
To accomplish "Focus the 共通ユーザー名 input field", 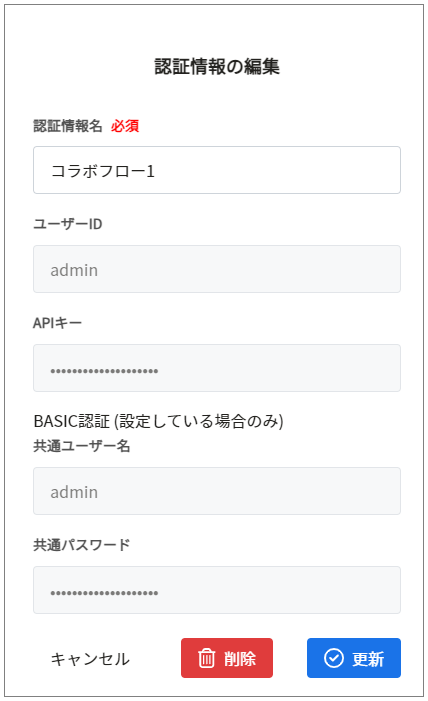I will tap(217, 491).
